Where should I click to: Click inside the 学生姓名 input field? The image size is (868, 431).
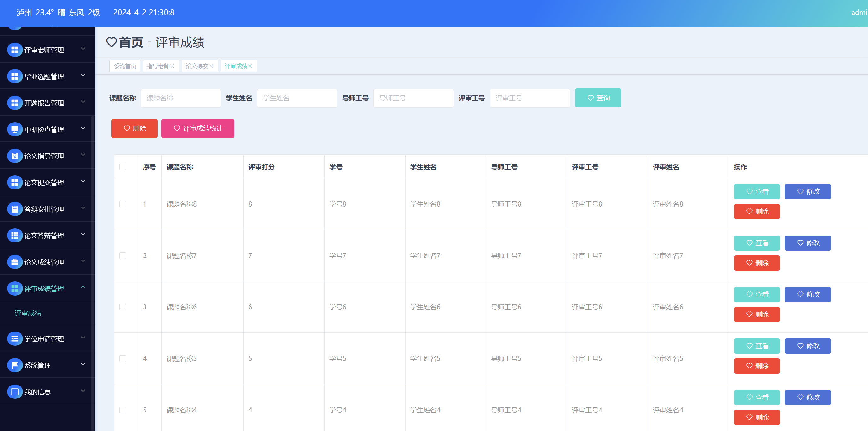(x=296, y=98)
